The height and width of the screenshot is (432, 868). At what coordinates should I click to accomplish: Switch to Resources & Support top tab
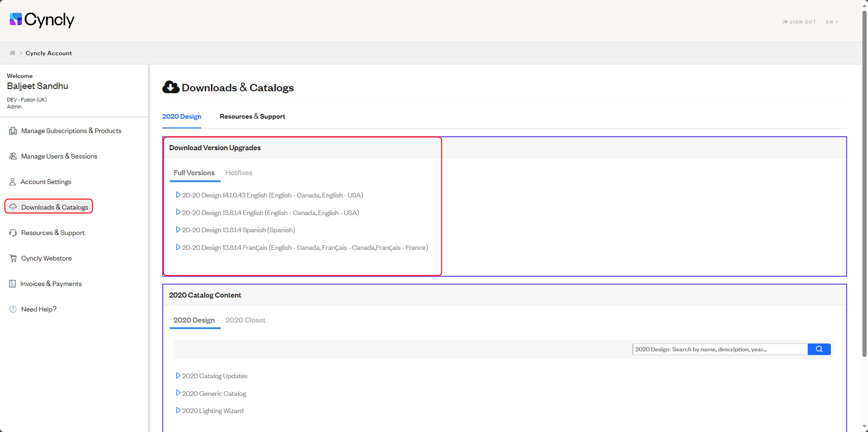tap(252, 116)
